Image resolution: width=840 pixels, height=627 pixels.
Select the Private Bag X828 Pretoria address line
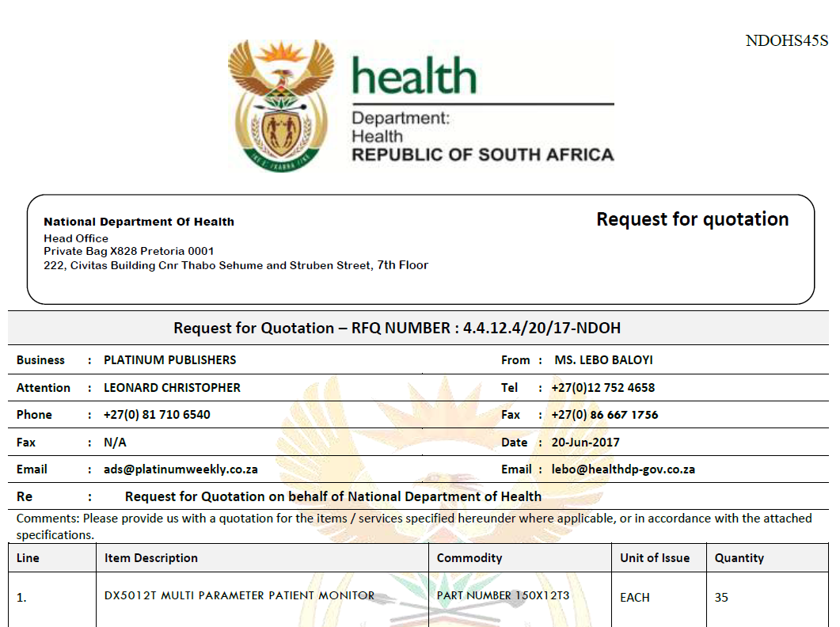tap(128, 251)
